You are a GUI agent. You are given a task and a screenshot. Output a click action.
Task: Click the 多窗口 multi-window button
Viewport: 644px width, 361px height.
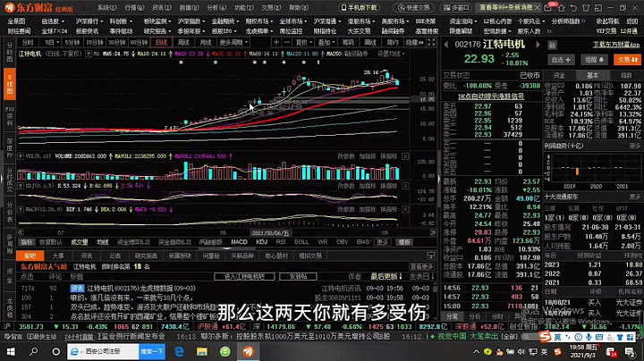coord(456,8)
